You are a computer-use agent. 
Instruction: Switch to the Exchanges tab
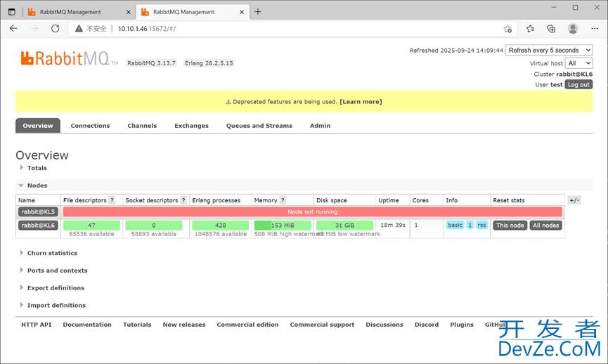pyautogui.click(x=191, y=126)
